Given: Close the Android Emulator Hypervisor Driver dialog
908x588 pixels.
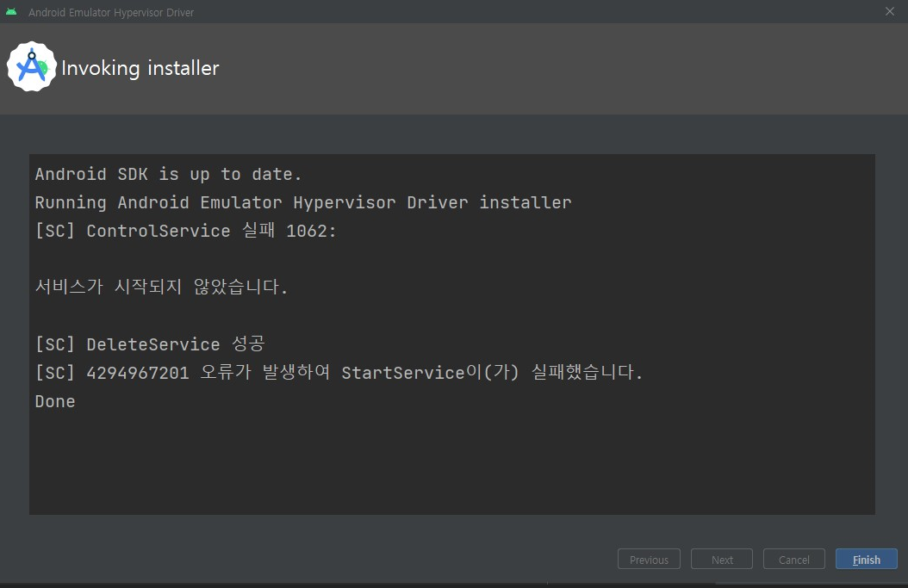Looking at the screenshot, I should point(889,11).
